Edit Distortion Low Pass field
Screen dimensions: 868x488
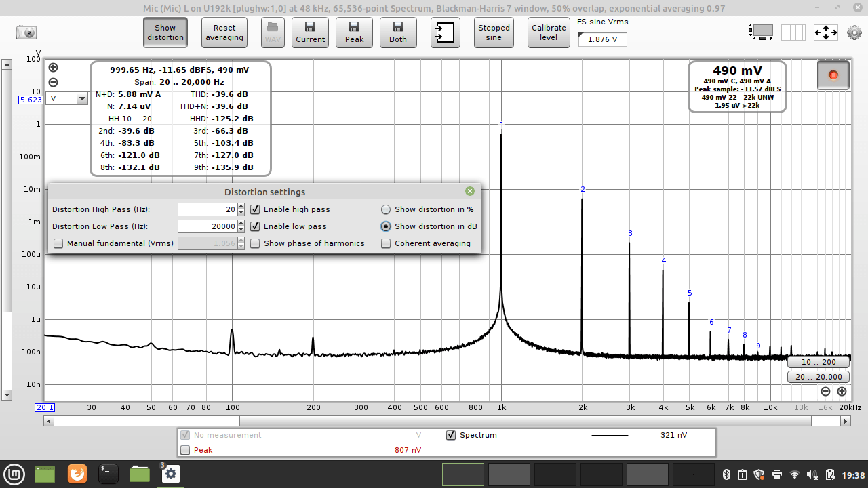(208, 226)
